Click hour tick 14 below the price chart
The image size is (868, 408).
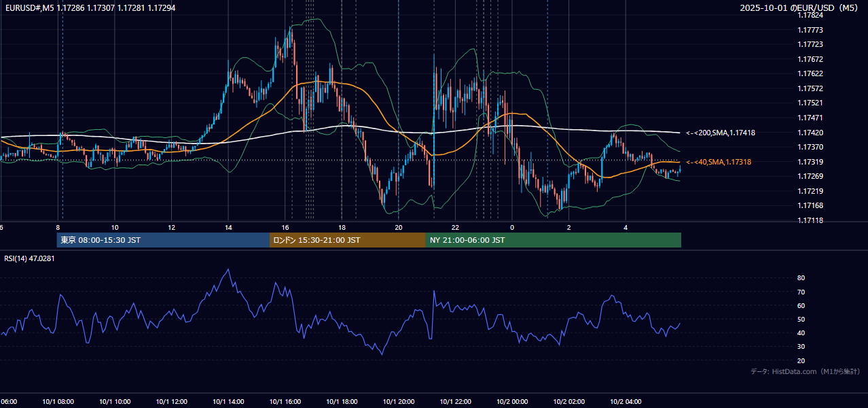pos(229,227)
